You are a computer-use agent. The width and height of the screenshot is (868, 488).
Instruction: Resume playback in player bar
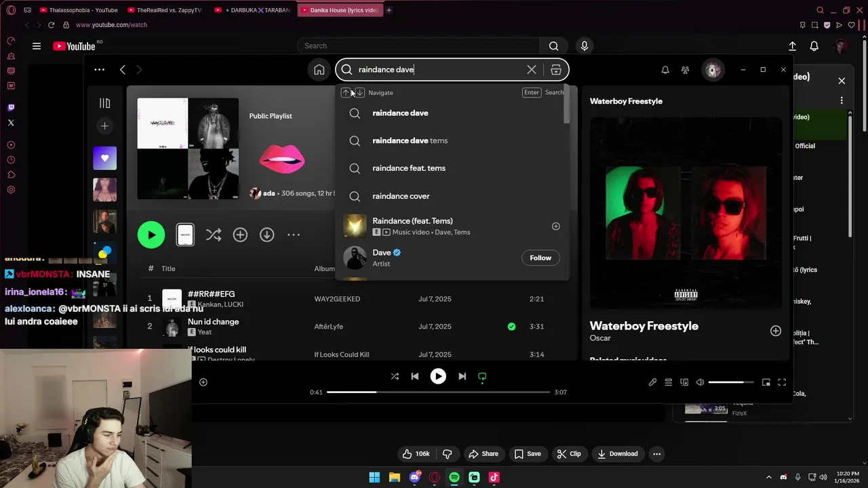(x=438, y=376)
